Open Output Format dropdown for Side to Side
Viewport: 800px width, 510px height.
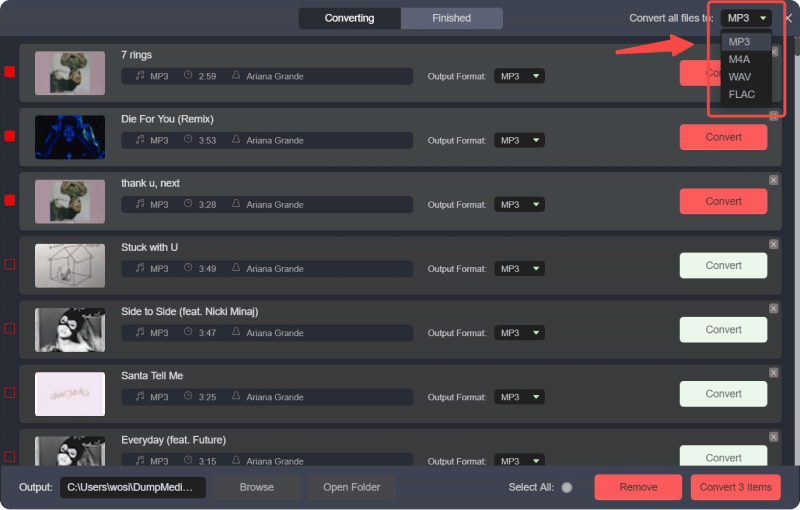[519, 333]
